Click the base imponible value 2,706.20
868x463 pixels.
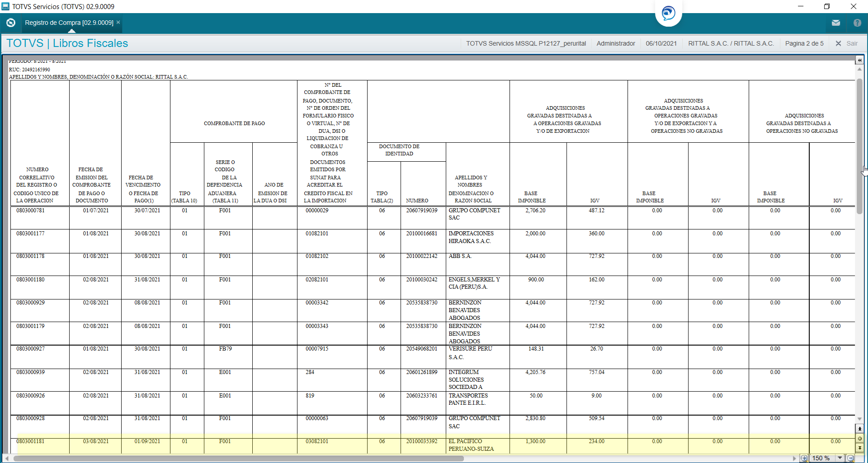coord(535,210)
